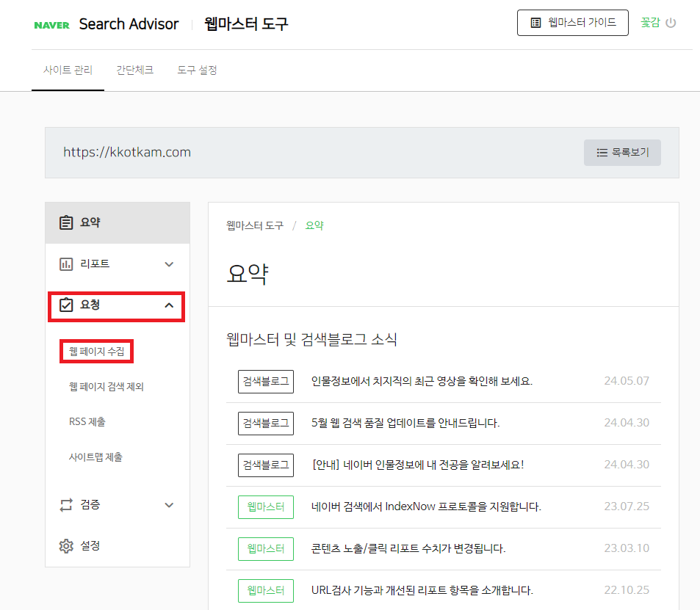Click the 검색블로그 tag dated 24.05.07
The image size is (700, 610).
(x=266, y=382)
